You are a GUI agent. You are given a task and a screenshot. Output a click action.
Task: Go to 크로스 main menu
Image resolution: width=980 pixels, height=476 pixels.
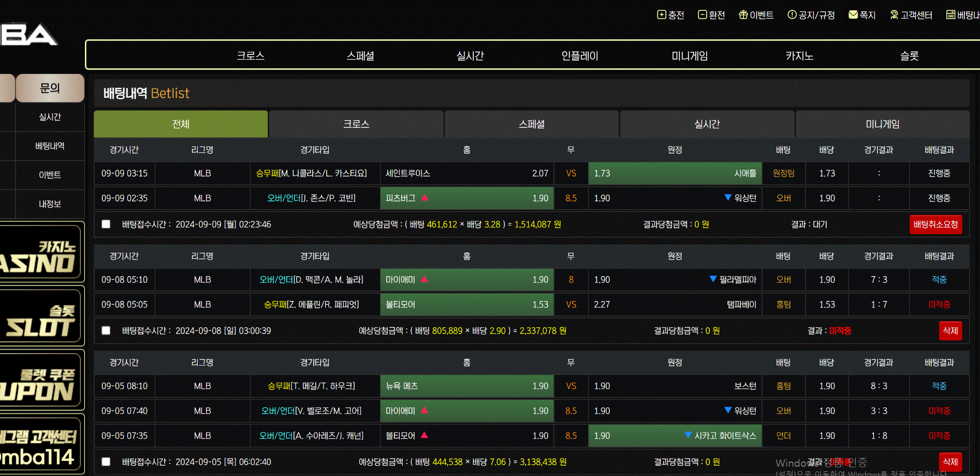(251, 55)
